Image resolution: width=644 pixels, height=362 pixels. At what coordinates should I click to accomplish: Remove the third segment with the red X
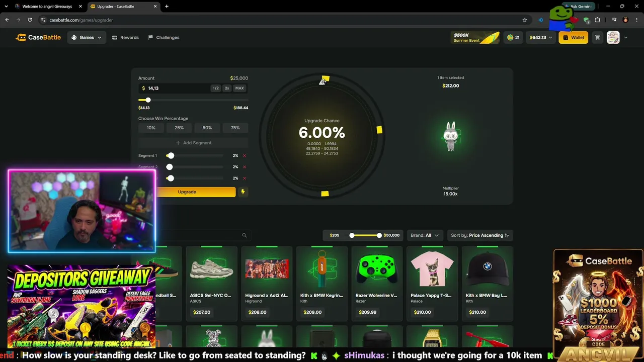(245, 178)
